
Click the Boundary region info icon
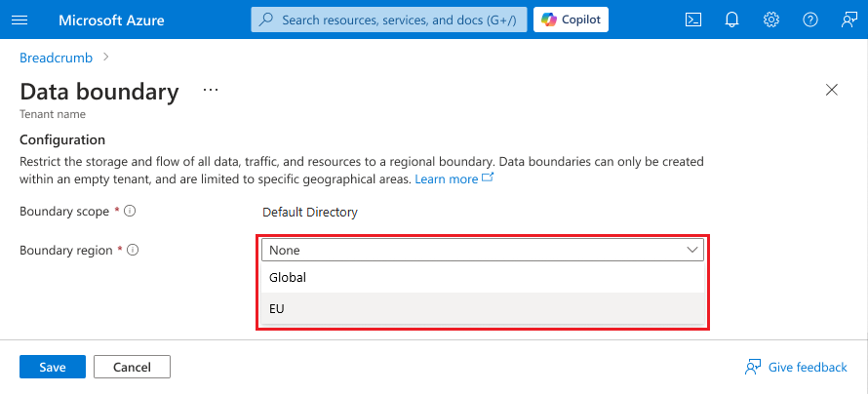tap(133, 250)
